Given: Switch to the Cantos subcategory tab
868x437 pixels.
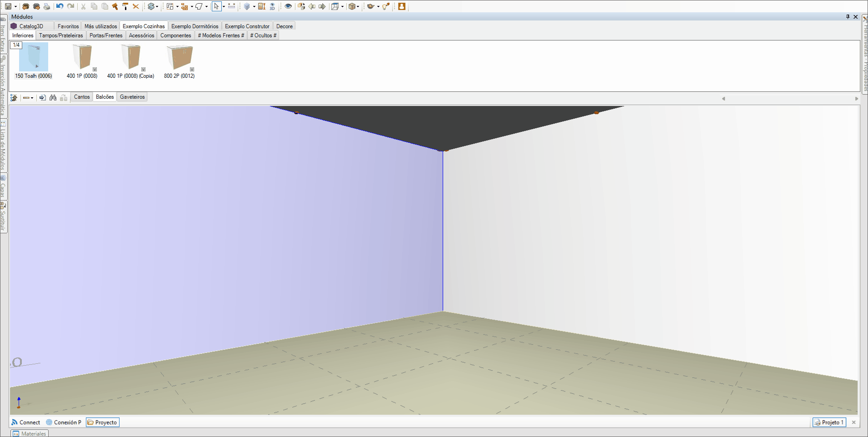Looking at the screenshot, I should (82, 97).
